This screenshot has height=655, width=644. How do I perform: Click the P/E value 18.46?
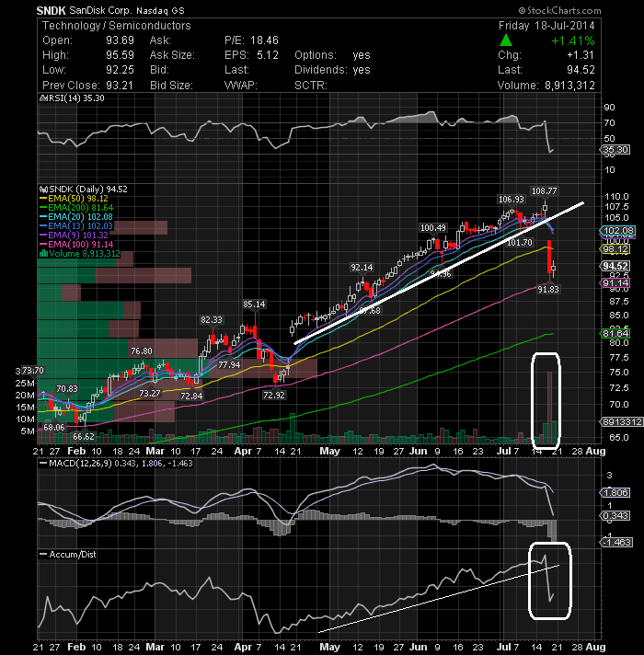[x=264, y=40]
